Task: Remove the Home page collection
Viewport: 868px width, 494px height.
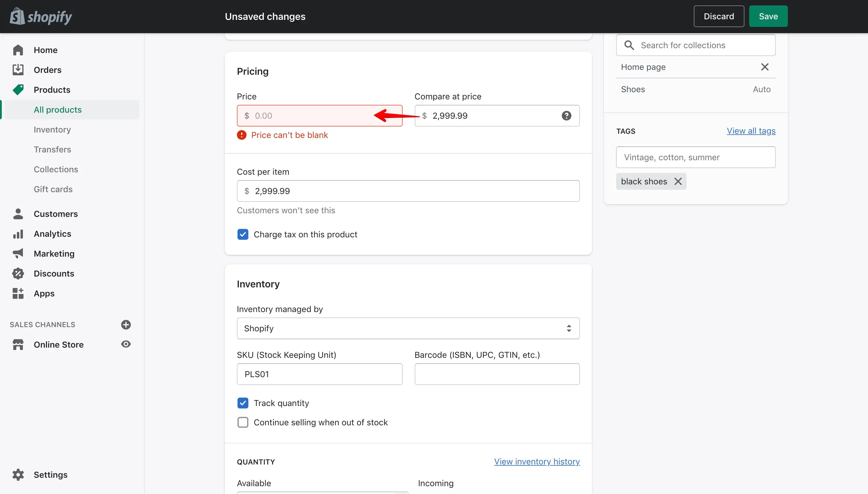Action: [764, 67]
